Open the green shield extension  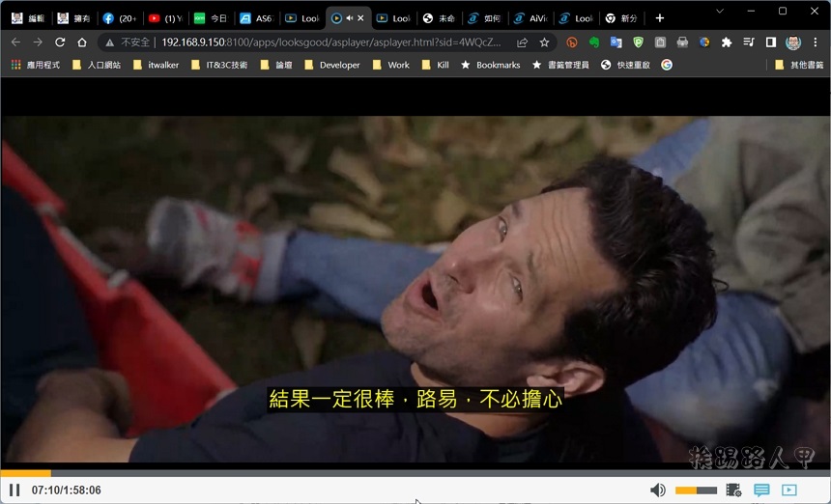pos(638,42)
